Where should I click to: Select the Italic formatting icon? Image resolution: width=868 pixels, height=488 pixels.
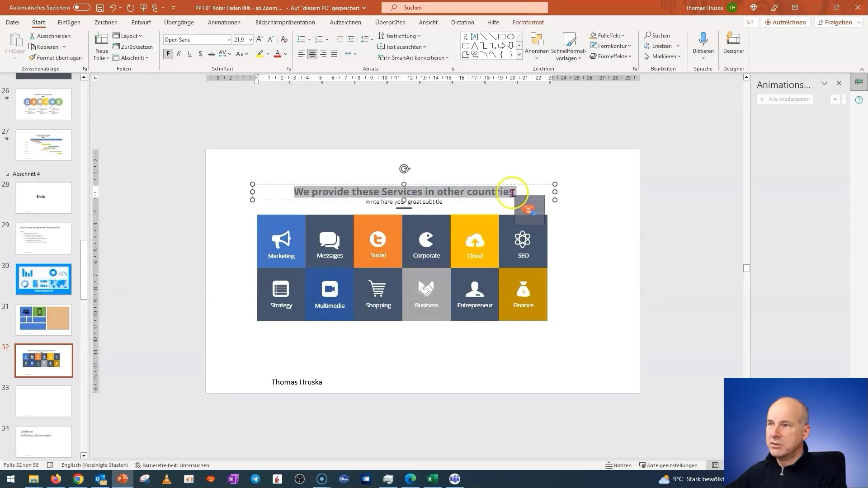[x=179, y=54]
